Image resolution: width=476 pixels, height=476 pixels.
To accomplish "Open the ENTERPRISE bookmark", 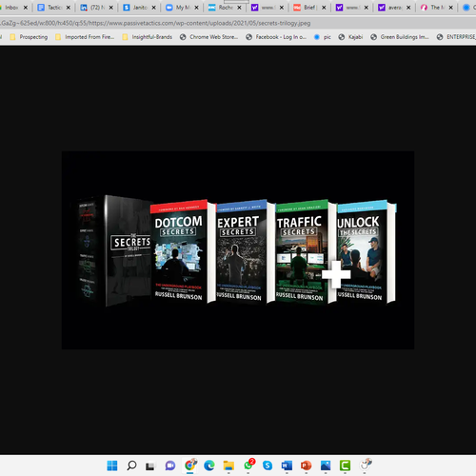I will tap(456, 37).
